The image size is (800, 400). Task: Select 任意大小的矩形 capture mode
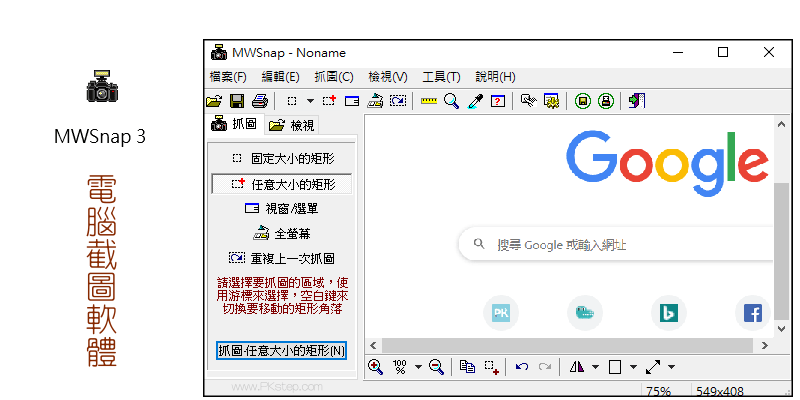[282, 184]
